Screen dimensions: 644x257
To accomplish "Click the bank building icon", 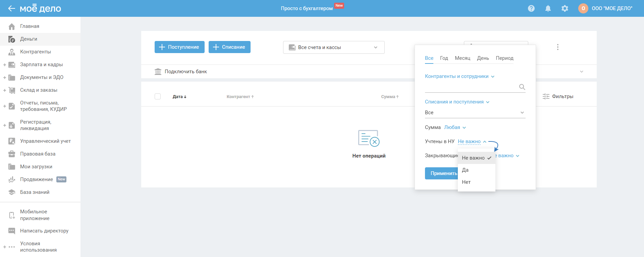I will tap(158, 72).
